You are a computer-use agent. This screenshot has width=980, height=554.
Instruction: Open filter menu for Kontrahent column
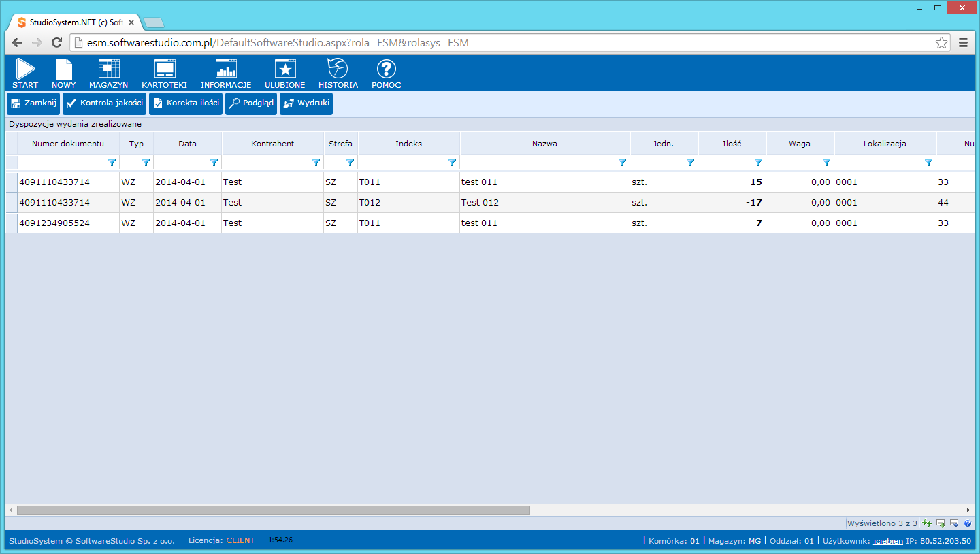click(x=316, y=163)
